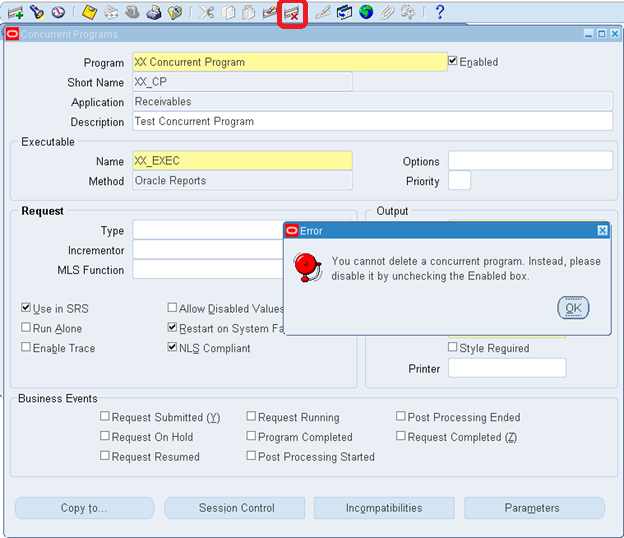
Task: Click the Oracle logo in Error dialog title
Action: pos(292,231)
